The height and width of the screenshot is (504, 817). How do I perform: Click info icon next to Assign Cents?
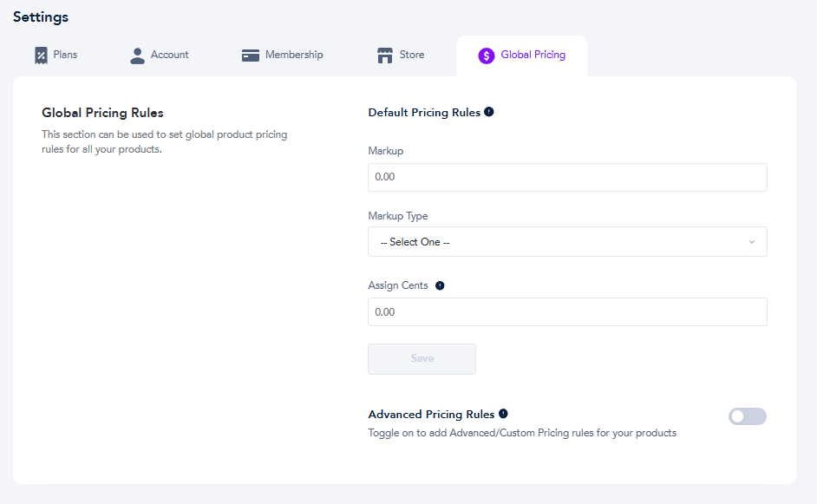pos(440,285)
